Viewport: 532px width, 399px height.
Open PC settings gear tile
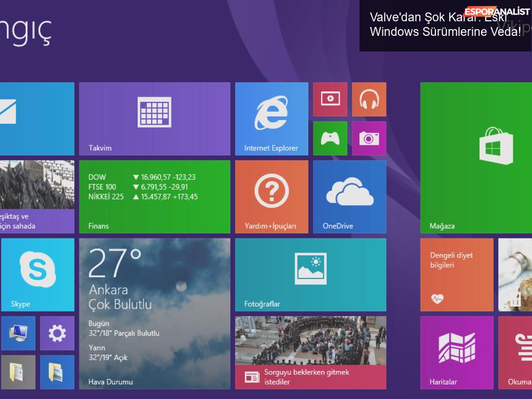57,333
